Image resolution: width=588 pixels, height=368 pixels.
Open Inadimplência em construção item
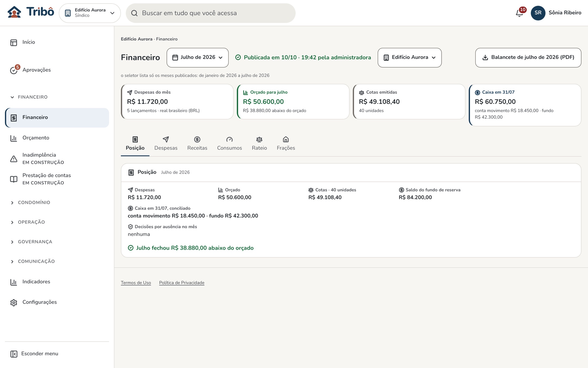point(57,159)
